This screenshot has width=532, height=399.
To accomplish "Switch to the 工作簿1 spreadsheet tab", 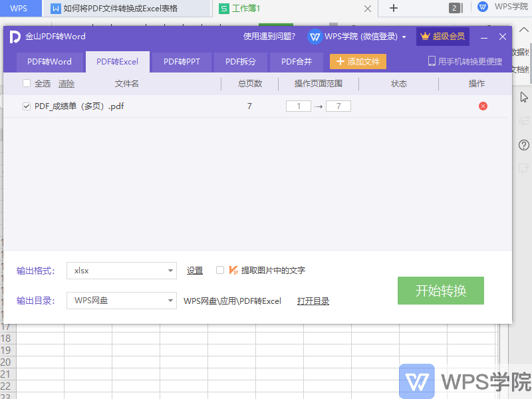I will click(x=294, y=9).
